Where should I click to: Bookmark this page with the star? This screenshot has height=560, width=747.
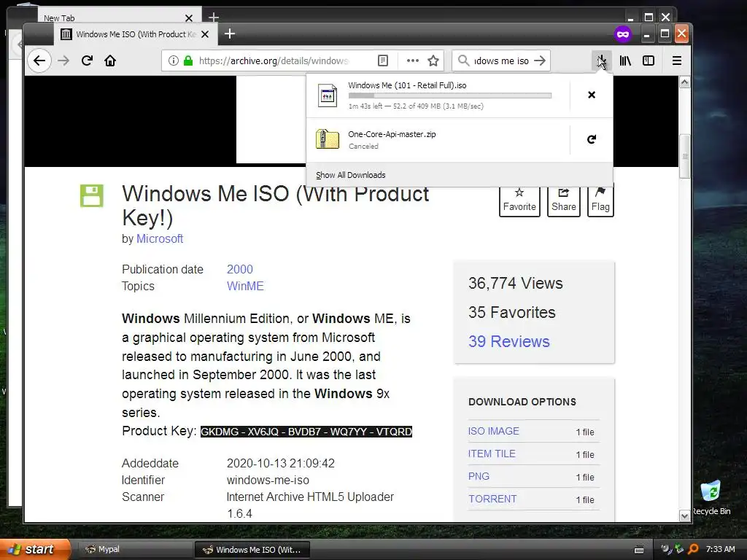point(433,61)
